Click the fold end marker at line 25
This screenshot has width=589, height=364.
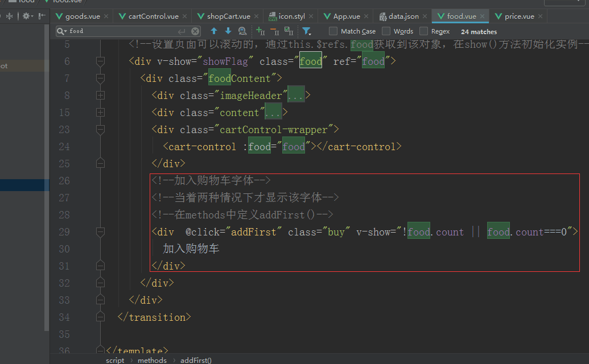click(x=100, y=163)
